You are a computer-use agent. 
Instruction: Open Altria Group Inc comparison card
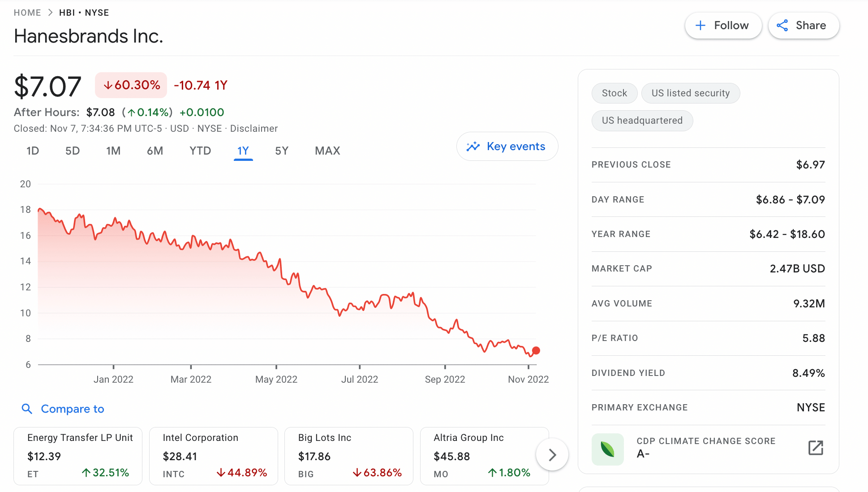coord(484,456)
